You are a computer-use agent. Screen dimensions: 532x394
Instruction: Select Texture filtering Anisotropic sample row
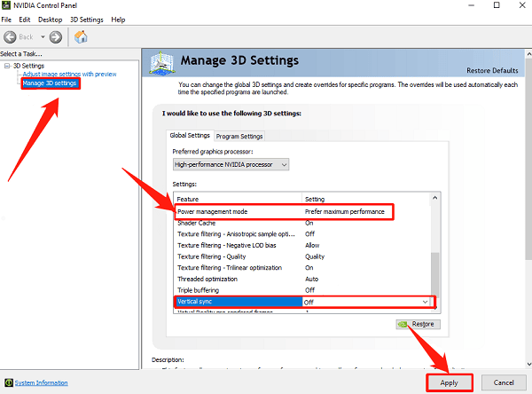click(302, 234)
